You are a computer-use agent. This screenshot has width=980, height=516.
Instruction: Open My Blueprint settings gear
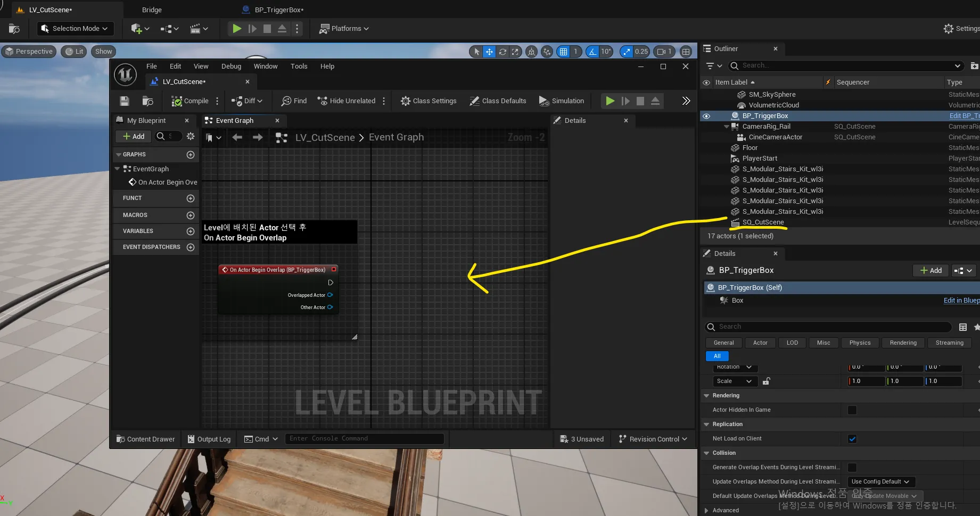(191, 137)
